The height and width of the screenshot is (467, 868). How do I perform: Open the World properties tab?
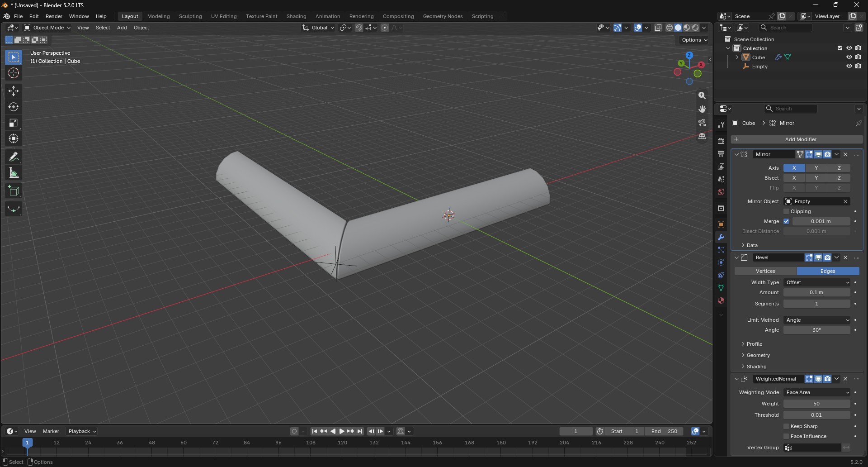(721, 192)
